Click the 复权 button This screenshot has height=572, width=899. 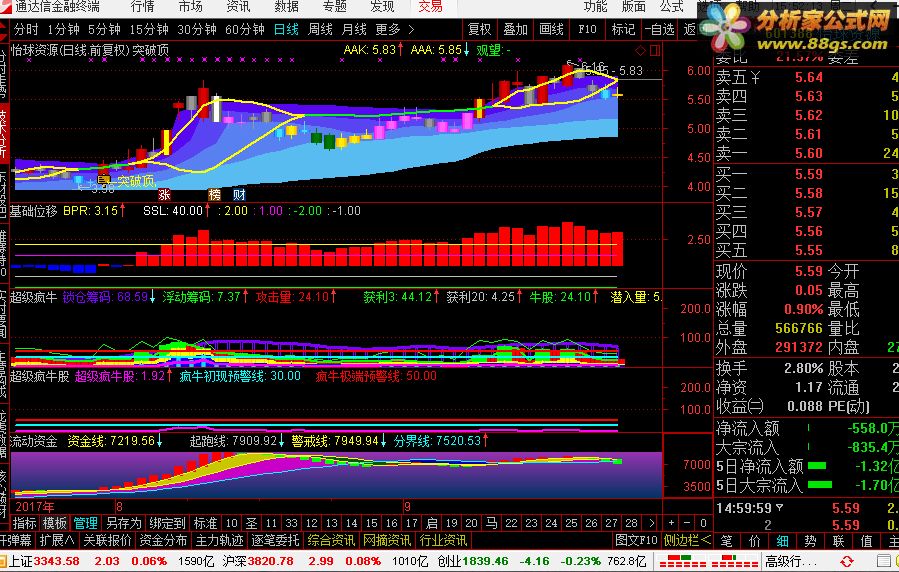479,29
